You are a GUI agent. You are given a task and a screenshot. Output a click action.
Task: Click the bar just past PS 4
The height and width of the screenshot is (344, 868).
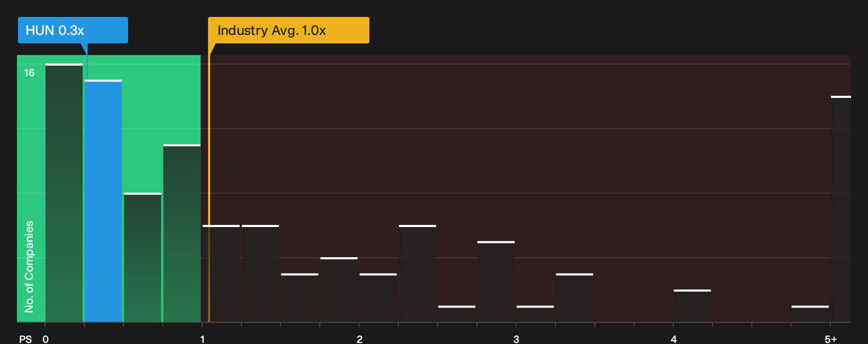pyautogui.click(x=692, y=306)
